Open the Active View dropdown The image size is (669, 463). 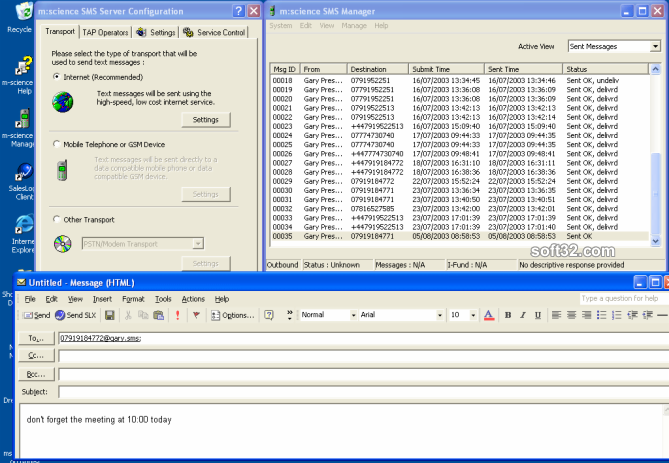(x=655, y=46)
